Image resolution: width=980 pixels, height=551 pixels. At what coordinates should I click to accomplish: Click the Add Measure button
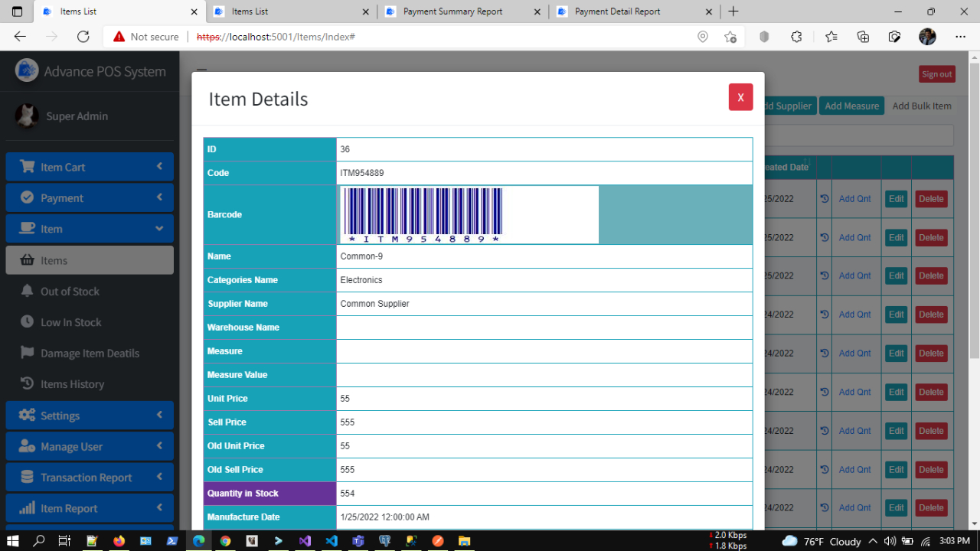click(851, 106)
